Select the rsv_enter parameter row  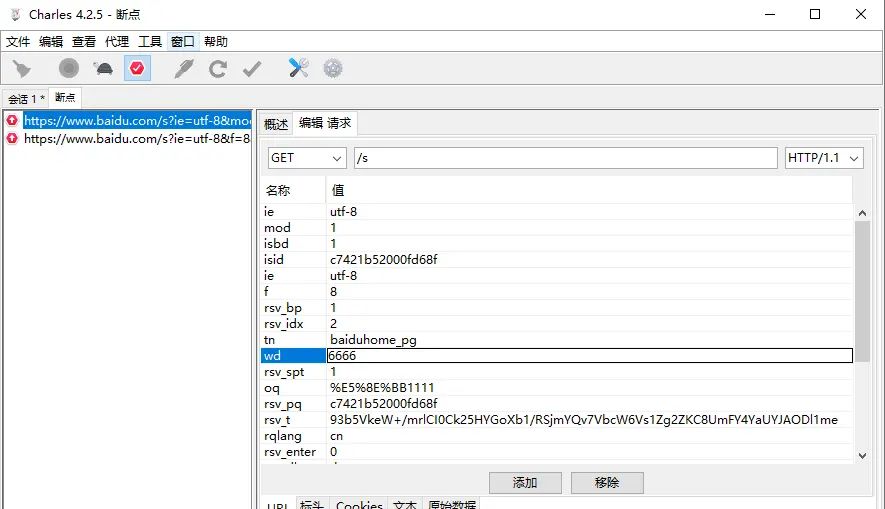[x=557, y=451]
